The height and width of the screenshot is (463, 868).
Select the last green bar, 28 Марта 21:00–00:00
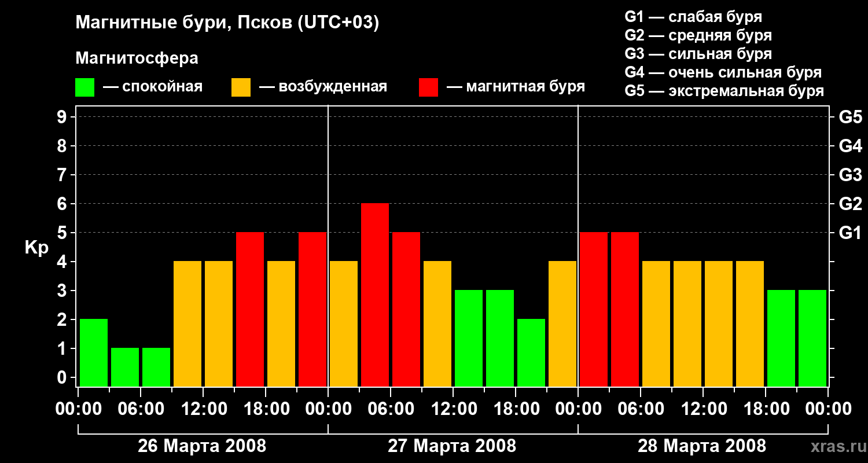pyautogui.click(x=812, y=338)
